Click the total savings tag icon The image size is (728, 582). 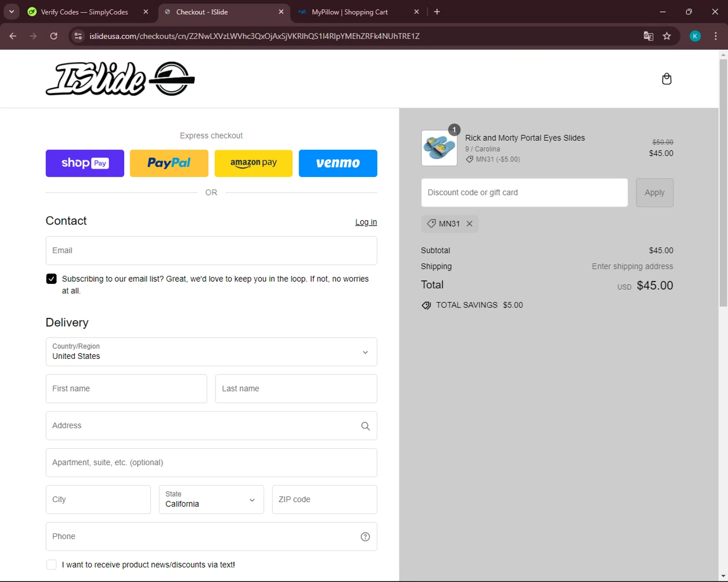[x=426, y=306]
